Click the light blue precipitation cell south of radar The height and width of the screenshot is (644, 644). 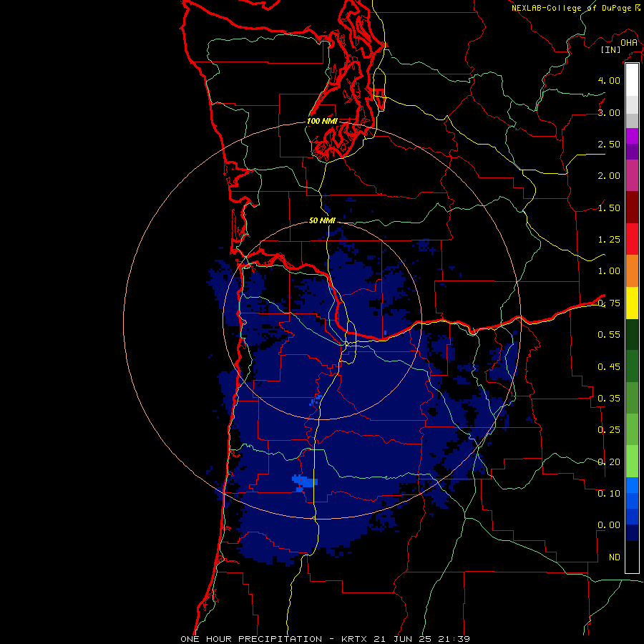[305, 482]
